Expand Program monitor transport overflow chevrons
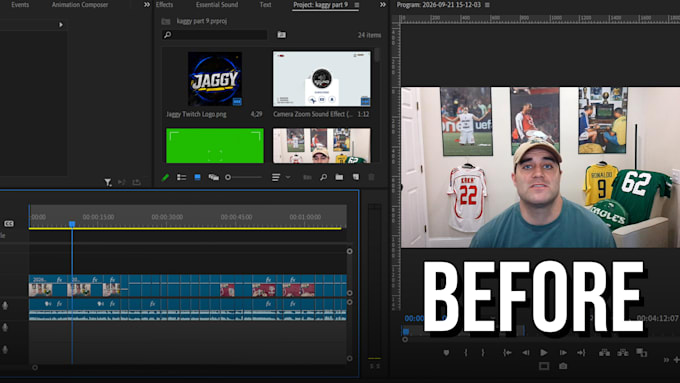 pos(666,360)
